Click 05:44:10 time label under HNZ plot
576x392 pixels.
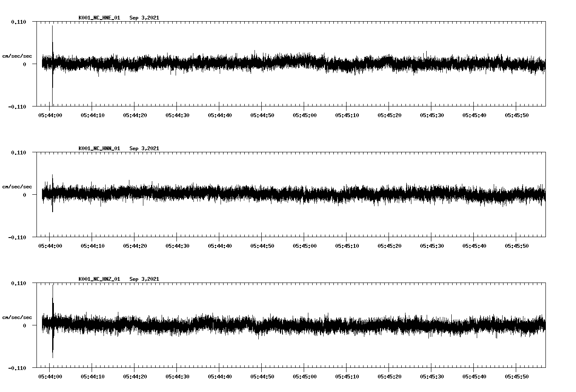pos(93,376)
